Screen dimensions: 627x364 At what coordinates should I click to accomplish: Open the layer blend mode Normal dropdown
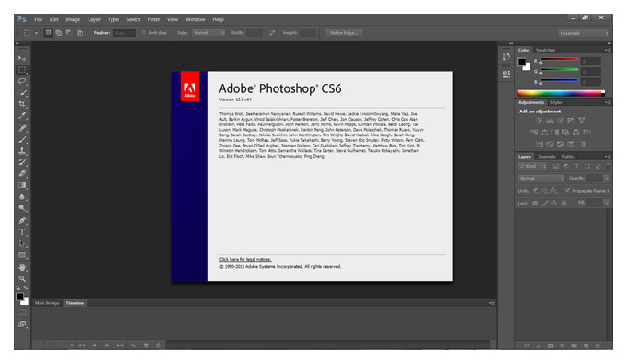(541, 178)
